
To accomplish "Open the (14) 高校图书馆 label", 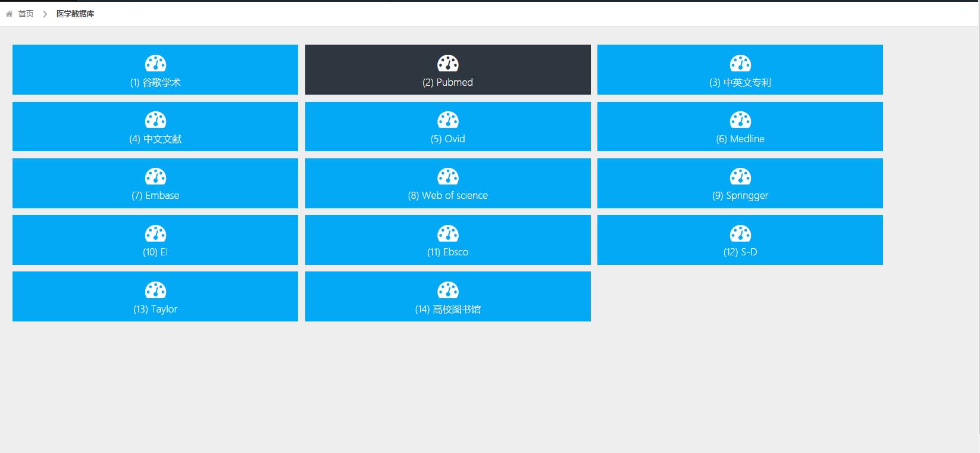I will (448, 310).
